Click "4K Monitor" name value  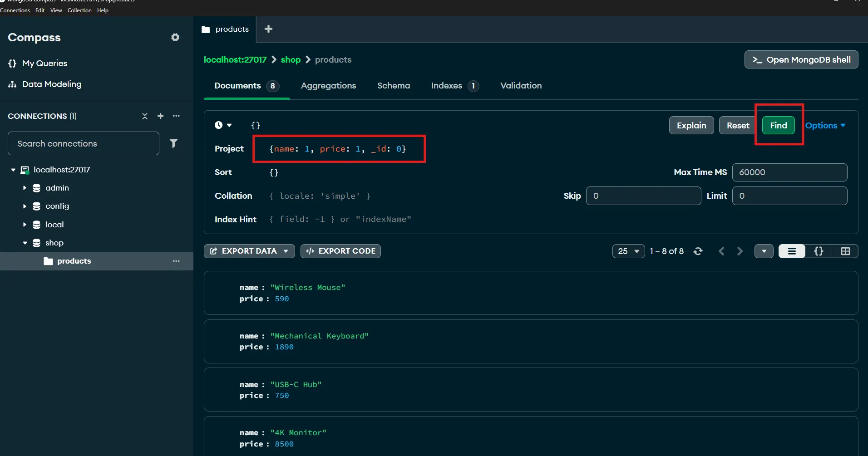(x=298, y=433)
